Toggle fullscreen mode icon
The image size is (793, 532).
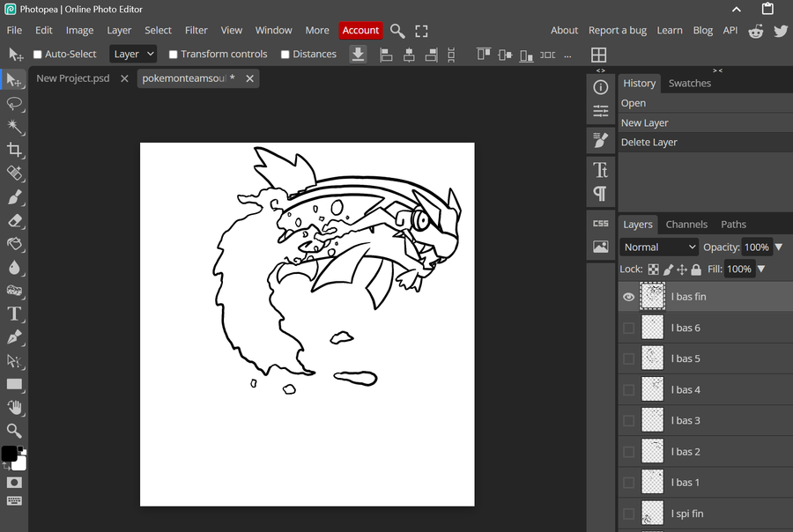[x=421, y=31]
